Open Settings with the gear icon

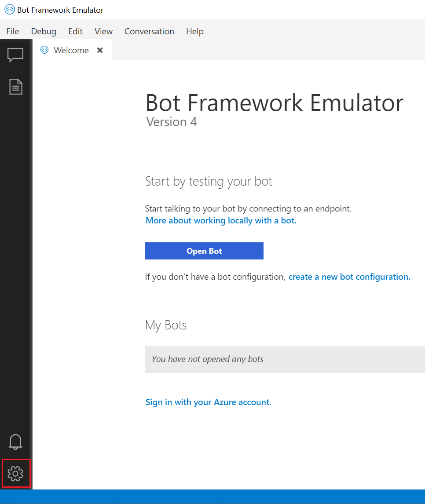coord(15,474)
